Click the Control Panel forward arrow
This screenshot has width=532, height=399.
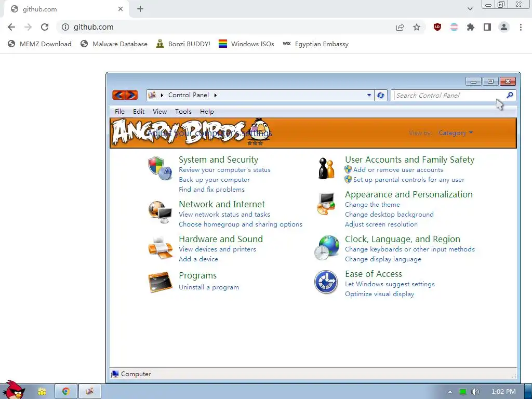point(131,95)
